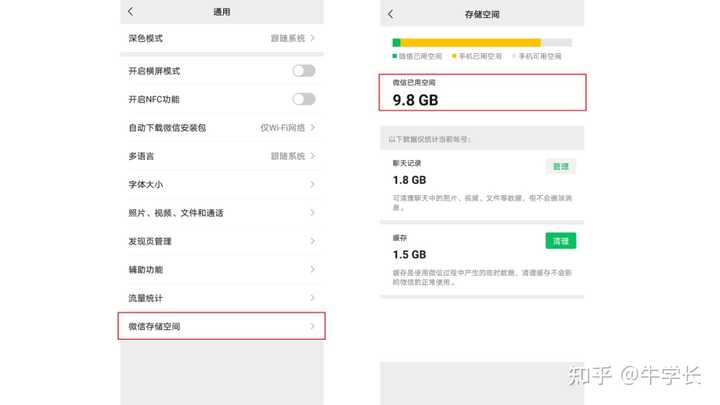Tap chevron on the 流量统计 row
The height and width of the screenshot is (405, 720).
pos(313,298)
